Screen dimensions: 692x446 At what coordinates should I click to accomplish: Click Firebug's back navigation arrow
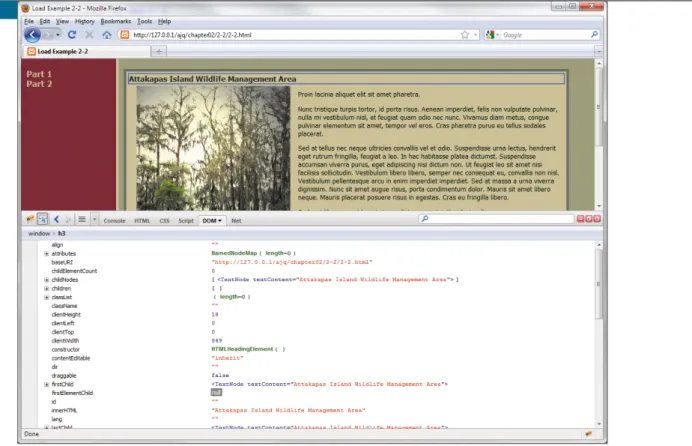click(x=56, y=219)
